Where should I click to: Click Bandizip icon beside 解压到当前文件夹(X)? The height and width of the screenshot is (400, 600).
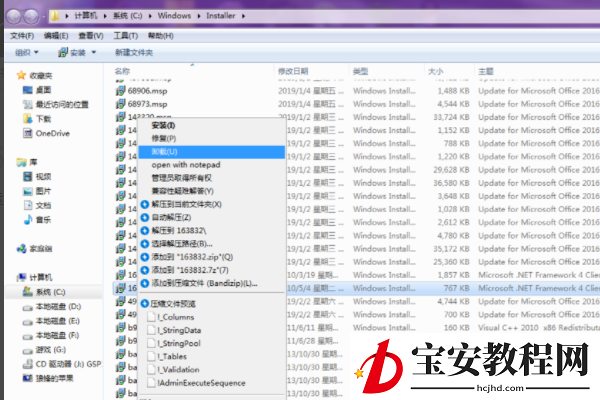coord(145,204)
